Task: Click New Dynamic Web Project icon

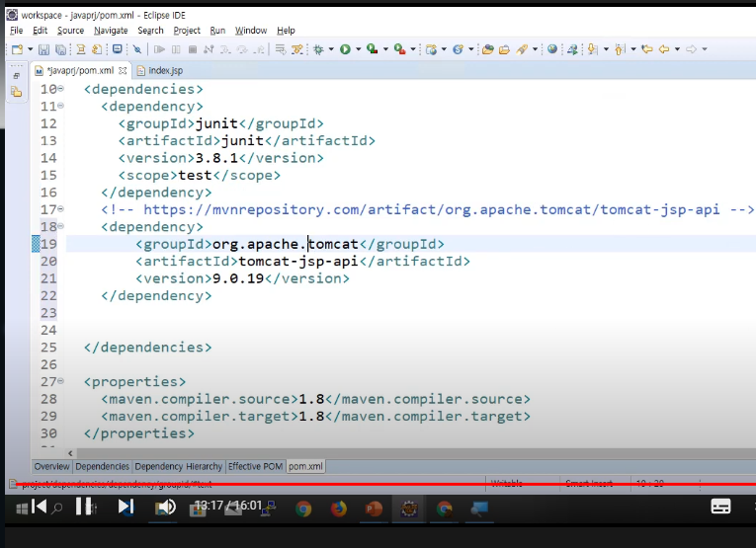Action: tap(432, 49)
